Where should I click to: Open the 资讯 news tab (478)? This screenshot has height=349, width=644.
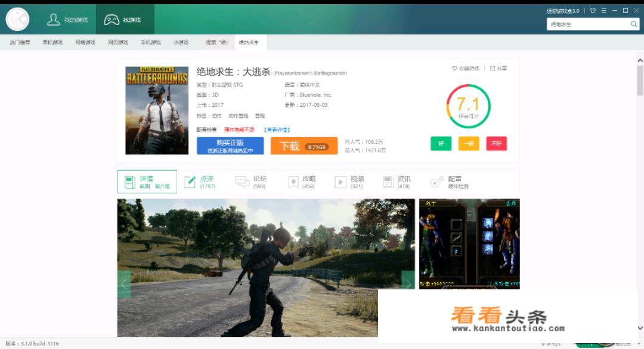pyautogui.click(x=397, y=182)
